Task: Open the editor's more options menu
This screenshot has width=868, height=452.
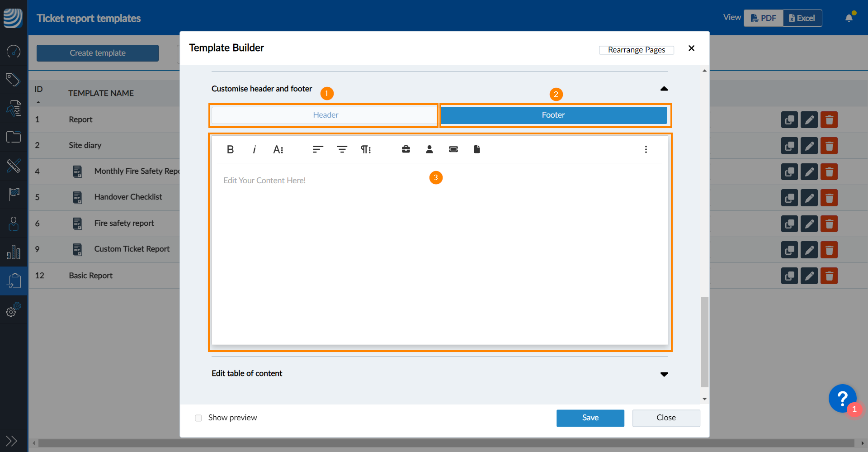Action: click(646, 149)
